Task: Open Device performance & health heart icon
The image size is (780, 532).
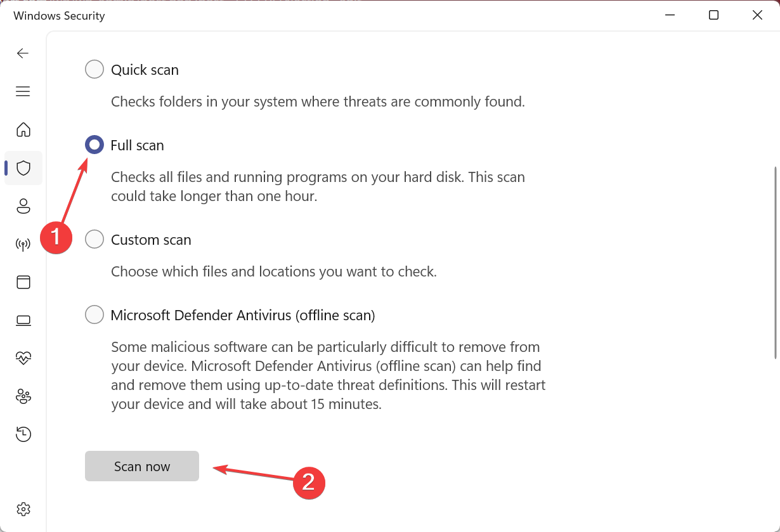Action: pos(23,358)
